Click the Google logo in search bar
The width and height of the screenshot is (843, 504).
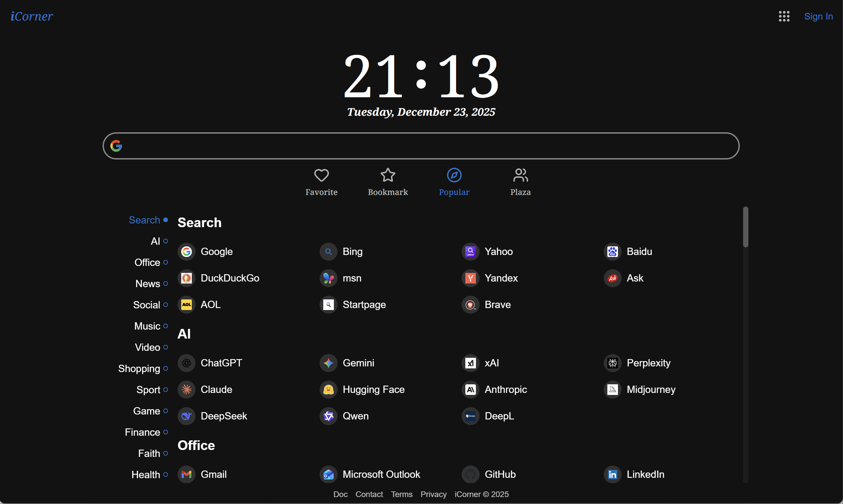pos(116,145)
